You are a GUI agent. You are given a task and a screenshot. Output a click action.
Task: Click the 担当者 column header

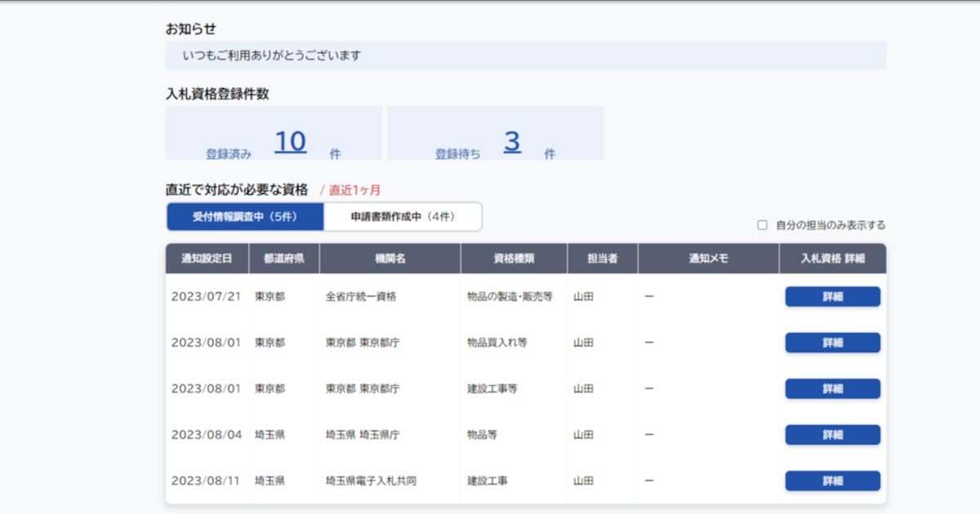[x=603, y=259]
